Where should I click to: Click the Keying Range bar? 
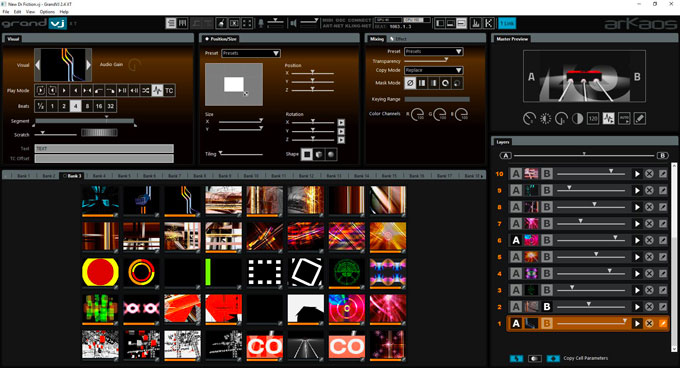(437, 99)
